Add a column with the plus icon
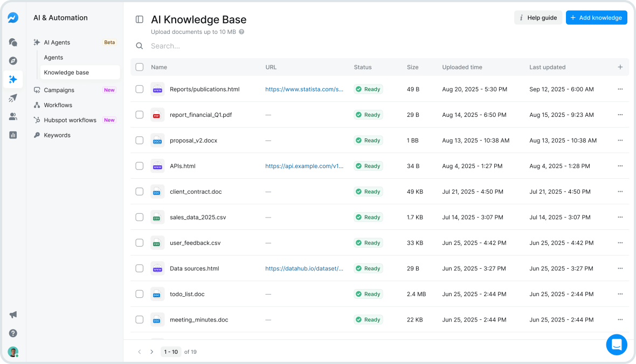 tap(620, 67)
